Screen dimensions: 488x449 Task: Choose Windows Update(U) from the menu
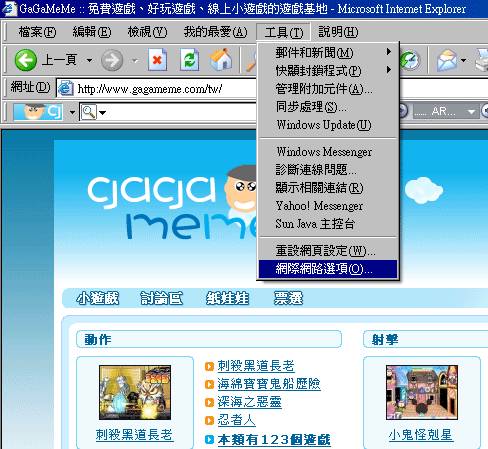(x=328, y=125)
